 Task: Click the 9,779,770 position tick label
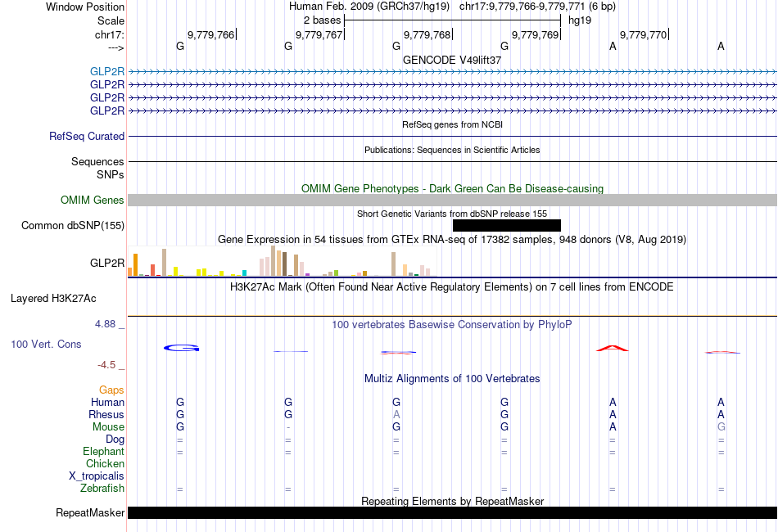(x=644, y=34)
